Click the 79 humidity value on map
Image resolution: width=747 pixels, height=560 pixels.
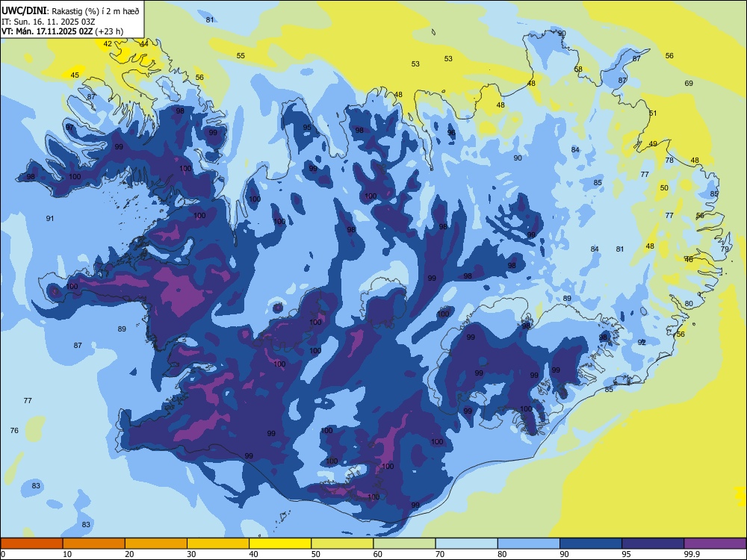click(x=725, y=249)
